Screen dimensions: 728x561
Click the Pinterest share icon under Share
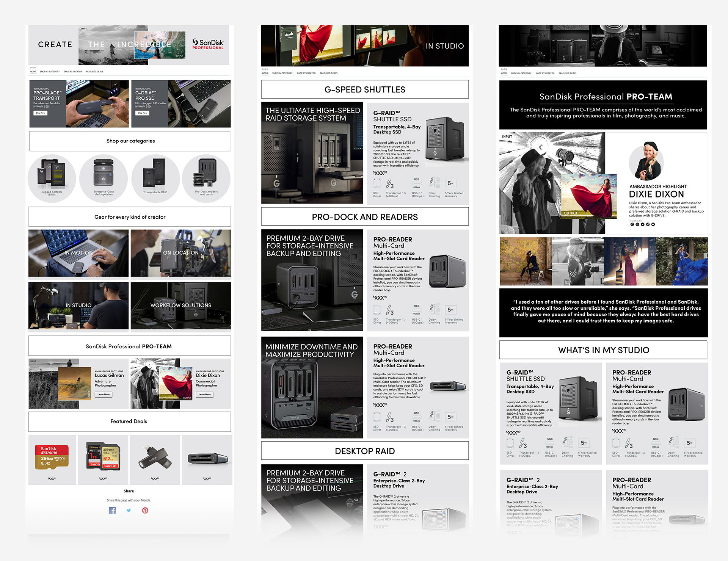[145, 510]
